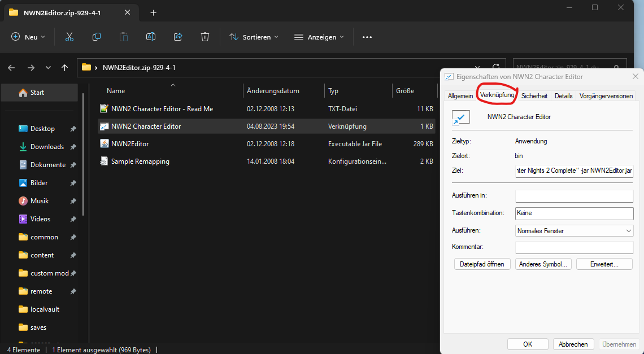Select the NWN2Editor.zip-929-4-1 Explorer tab
This screenshot has width=644, height=354.
click(70, 13)
